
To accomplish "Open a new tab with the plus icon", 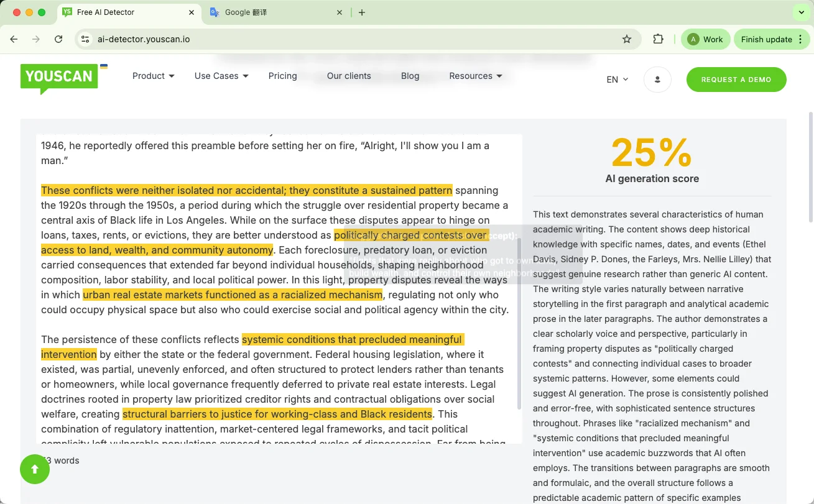I will coord(362,12).
